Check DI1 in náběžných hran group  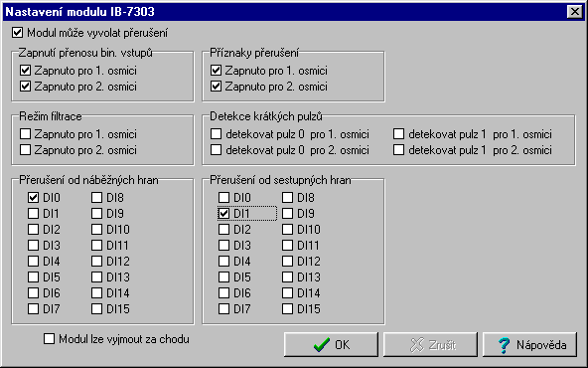coord(34,213)
